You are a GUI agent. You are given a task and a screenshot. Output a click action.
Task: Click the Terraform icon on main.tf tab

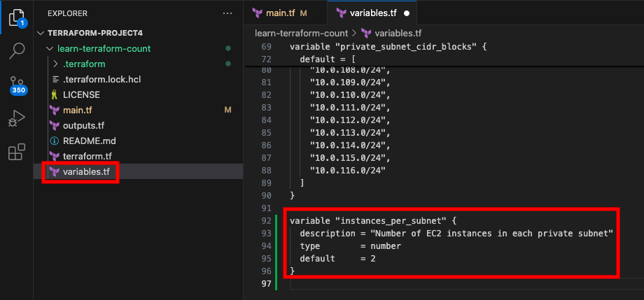[x=257, y=13]
